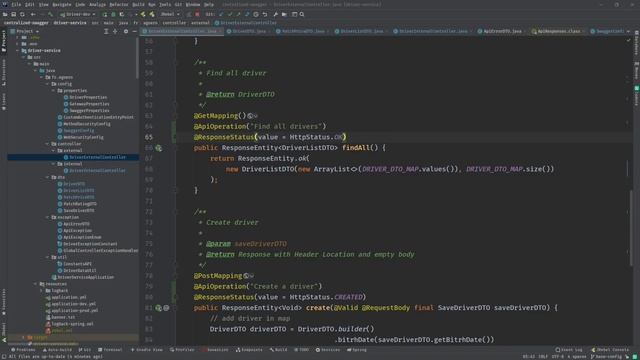Open the Navigate menu
This screenshot has height=360, width=640.
coord(62,4)
